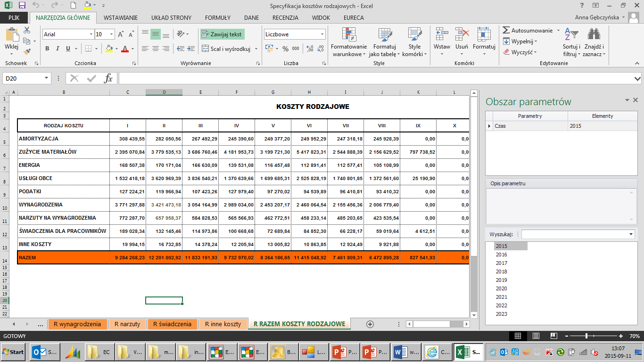Align text left in cell
Image resolution: width=644 pixels, height=362 pixels.
pyautogui.click(x=145, y=49)
